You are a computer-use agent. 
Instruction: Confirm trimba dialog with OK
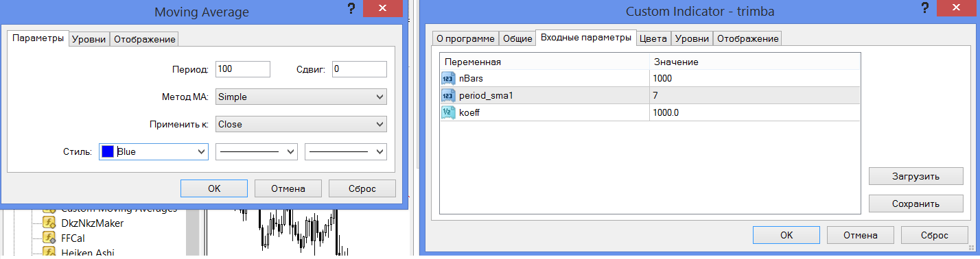[x=786, y=235]
